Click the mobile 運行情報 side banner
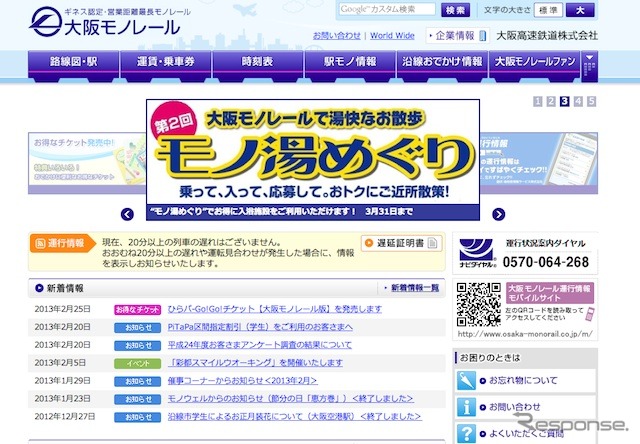Viewport: 640px width, 444px height. point(539,163)
